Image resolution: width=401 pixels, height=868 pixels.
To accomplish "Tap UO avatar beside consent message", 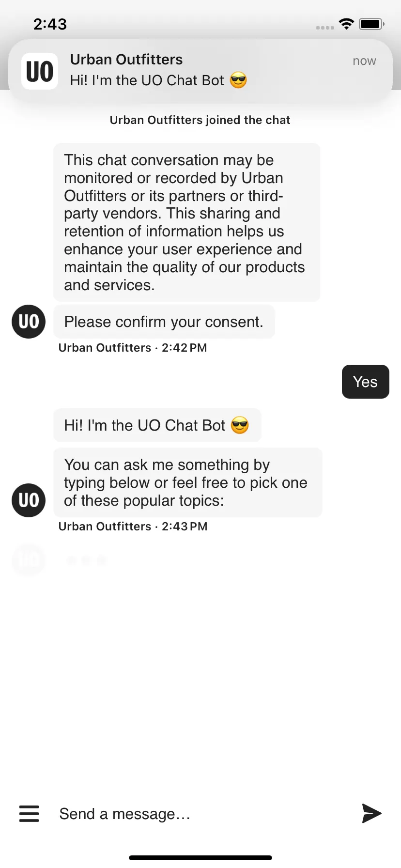I will click(29, 322).
